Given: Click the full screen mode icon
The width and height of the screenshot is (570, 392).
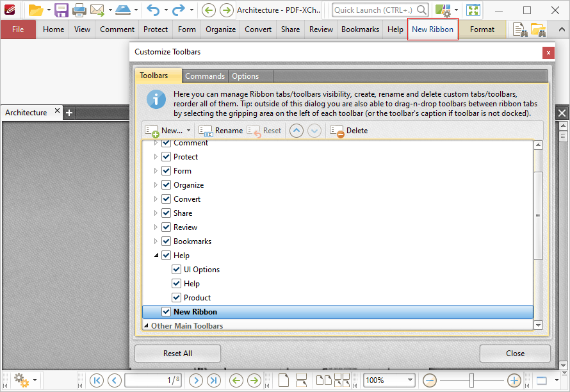Looking at the screenshot, I should point(473,10).
